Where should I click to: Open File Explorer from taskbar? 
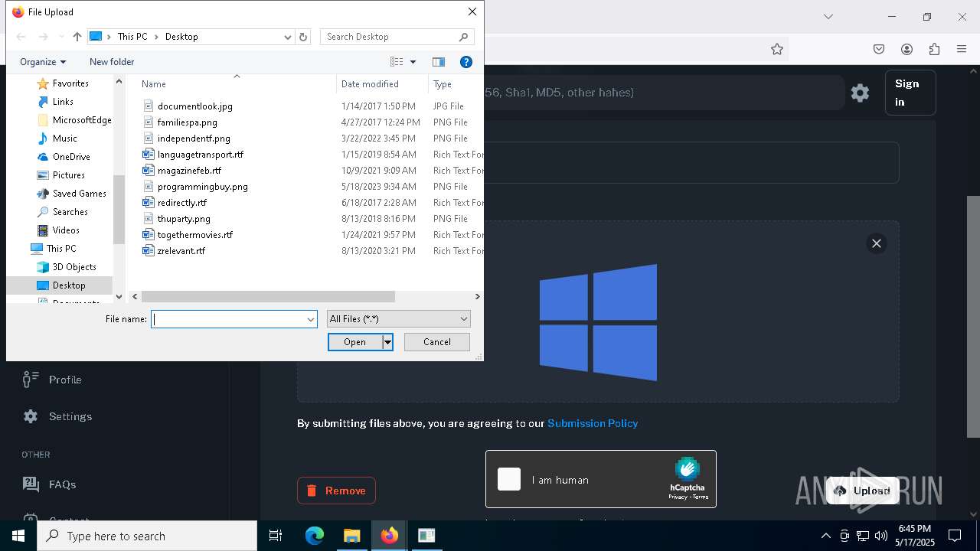(x=351, y=536)
